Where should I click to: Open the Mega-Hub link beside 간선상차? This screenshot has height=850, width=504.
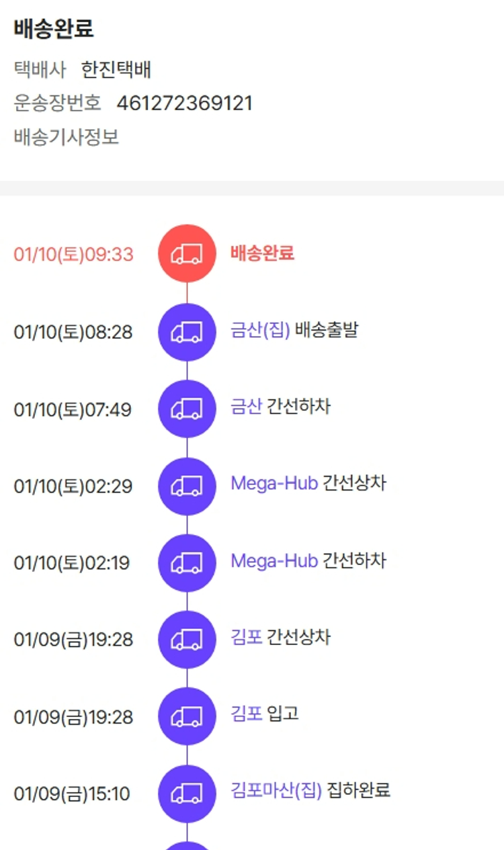coord(274,483)
